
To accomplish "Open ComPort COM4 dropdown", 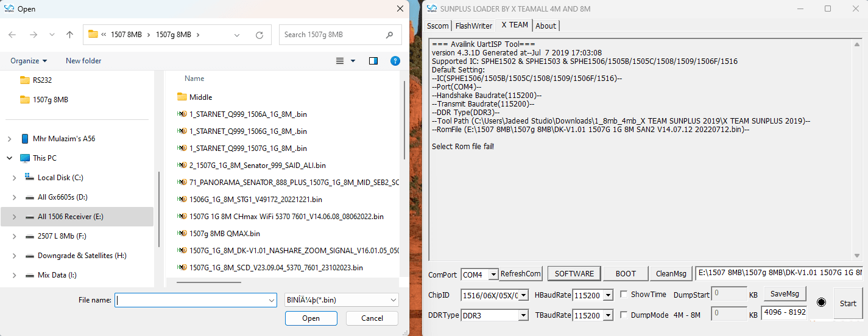I will [x=493, y=275].
